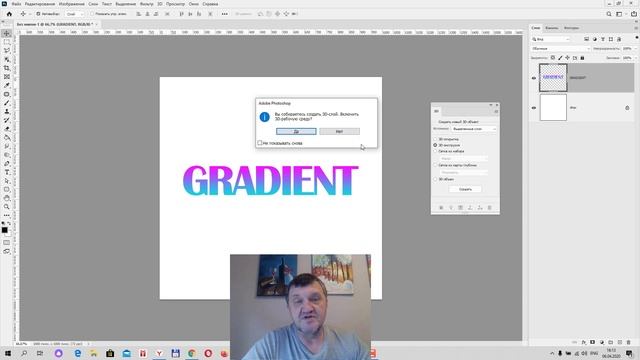Open the layer kind filter dropdown
Viewport: 640px width, 360px height.
click(x=551, y=39)
